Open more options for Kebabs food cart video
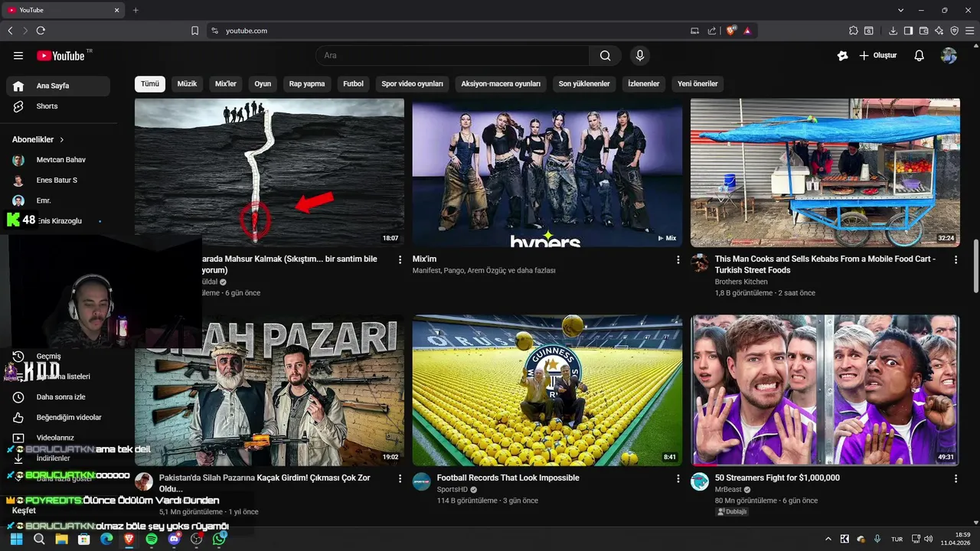 (955, 260)
